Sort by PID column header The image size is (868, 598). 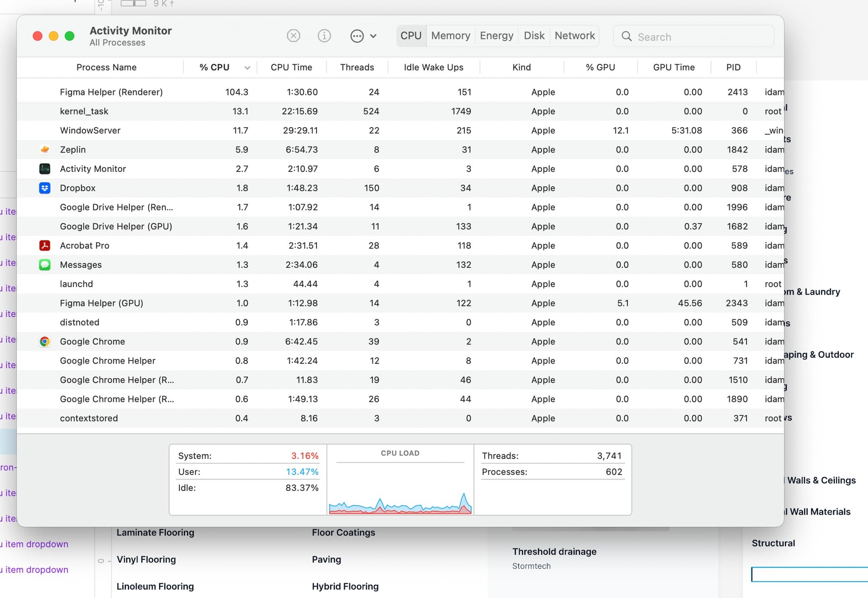(x=733, y=67)
